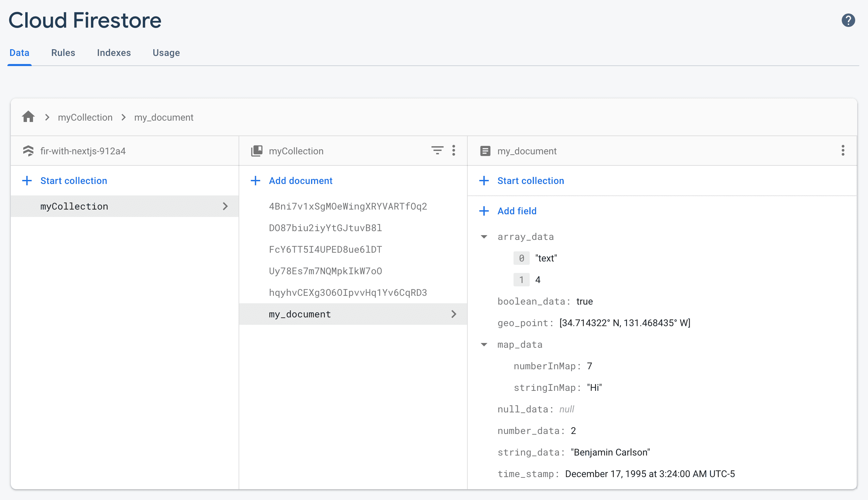Click the Firestore database icon beside fir-with-nextjs-912a4
This screenshot has width=868, height=500.
[28, 151]
